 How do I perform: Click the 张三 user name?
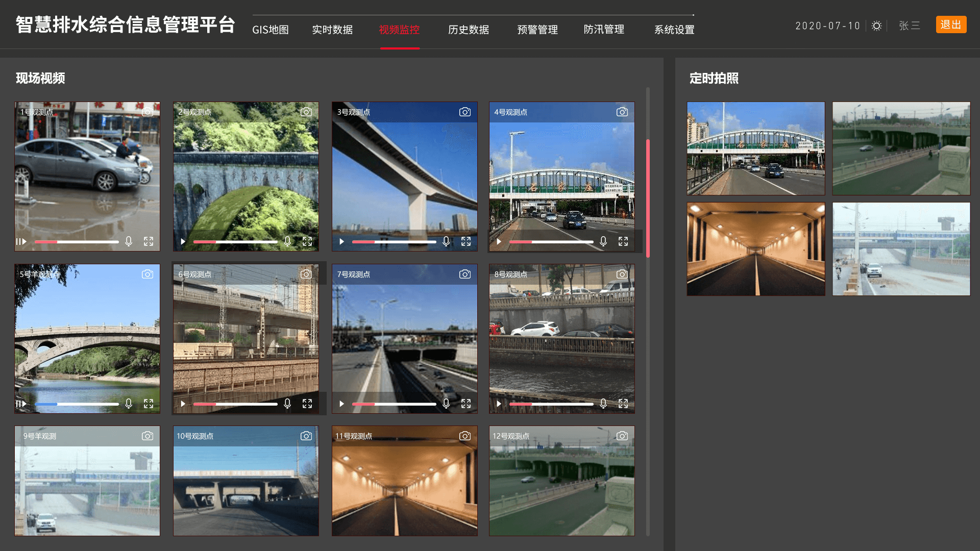[x=909, y=26]
